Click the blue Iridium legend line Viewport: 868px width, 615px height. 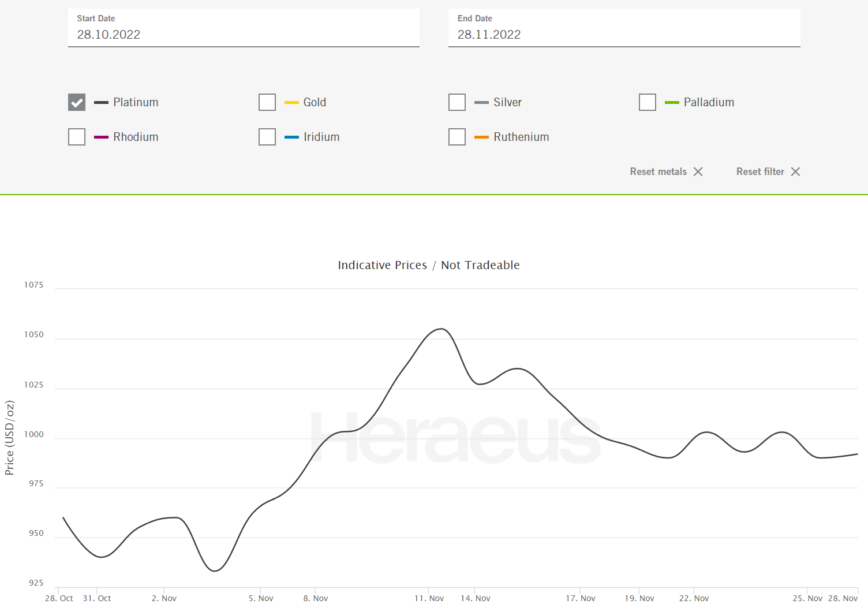tap(291, 137)
